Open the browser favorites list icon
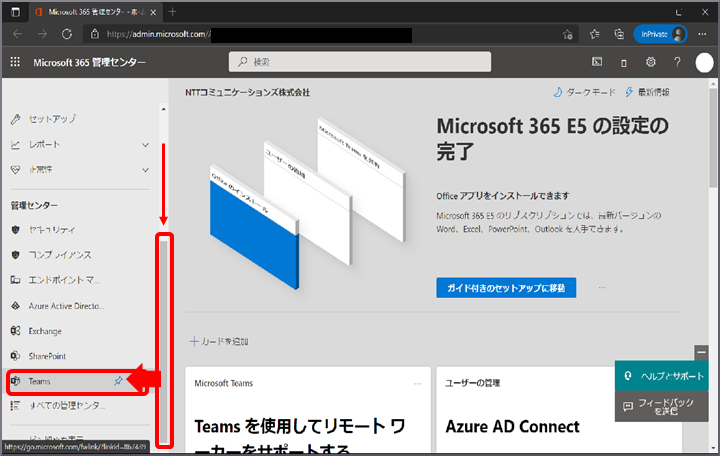Viewport: 720px width, 456px height. tap(595, 34)
